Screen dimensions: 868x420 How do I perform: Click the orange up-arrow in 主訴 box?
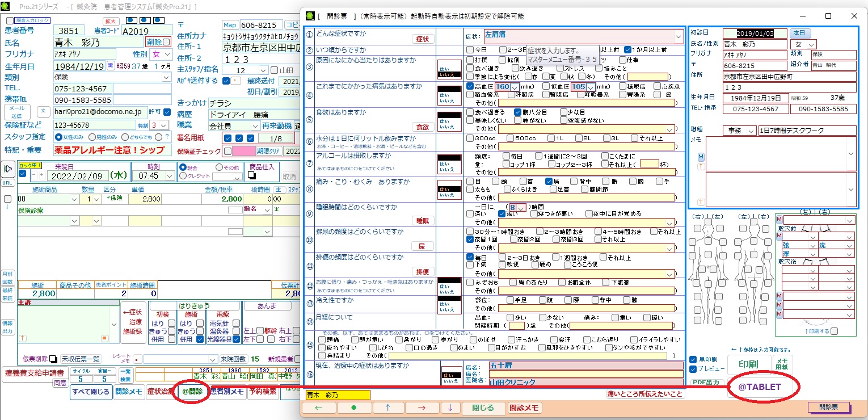click(23, 338)
